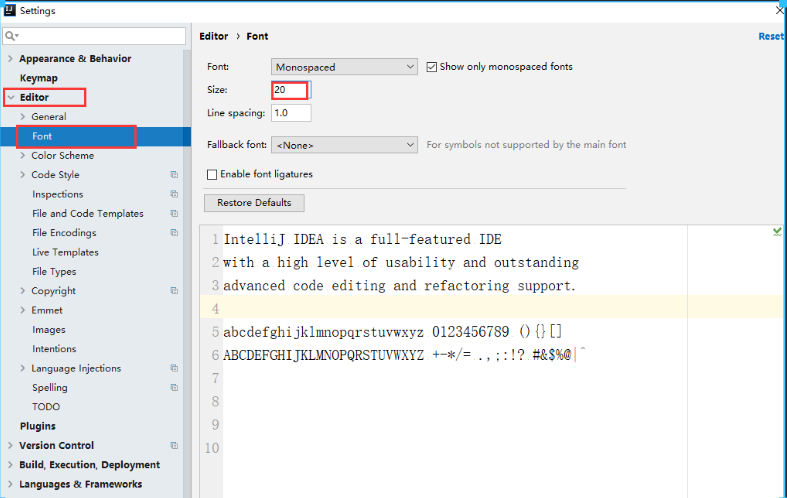Click the Reset link
Viewport: 787px width, 498px height.
771,37
